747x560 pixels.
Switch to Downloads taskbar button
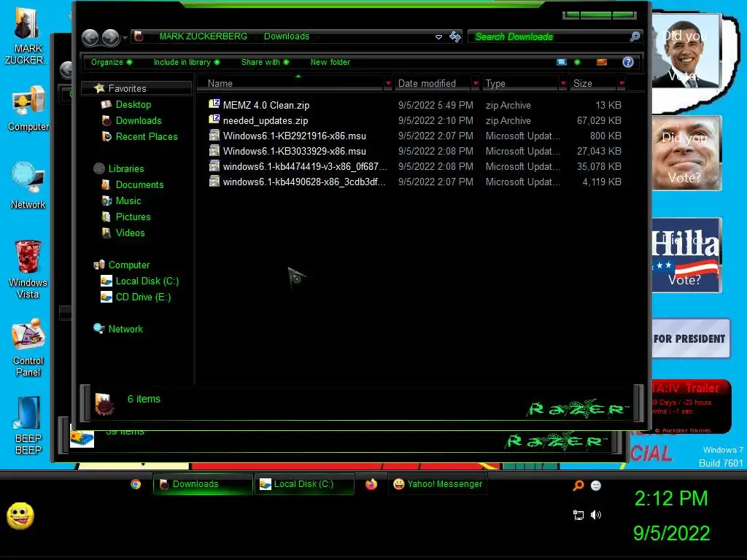(203, 484)
